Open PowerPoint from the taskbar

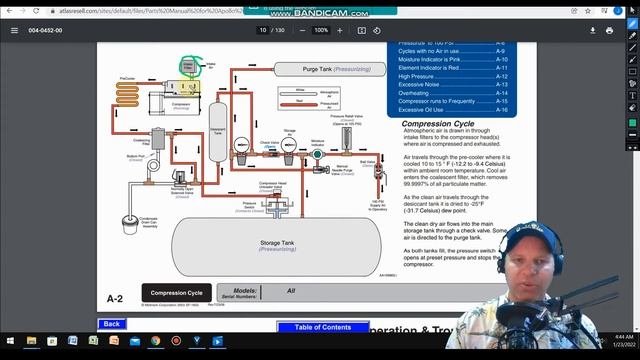tap(114, 341)
